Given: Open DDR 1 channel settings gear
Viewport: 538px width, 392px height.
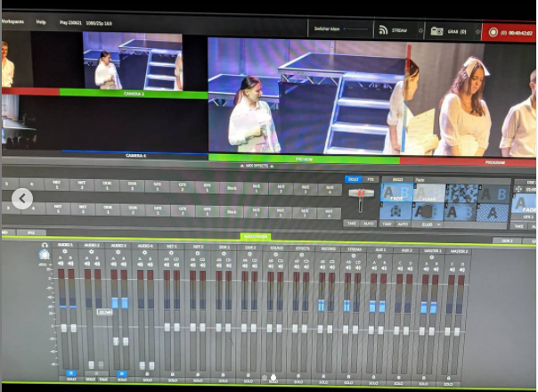Looking at the screenshot, I should (224, 253).
